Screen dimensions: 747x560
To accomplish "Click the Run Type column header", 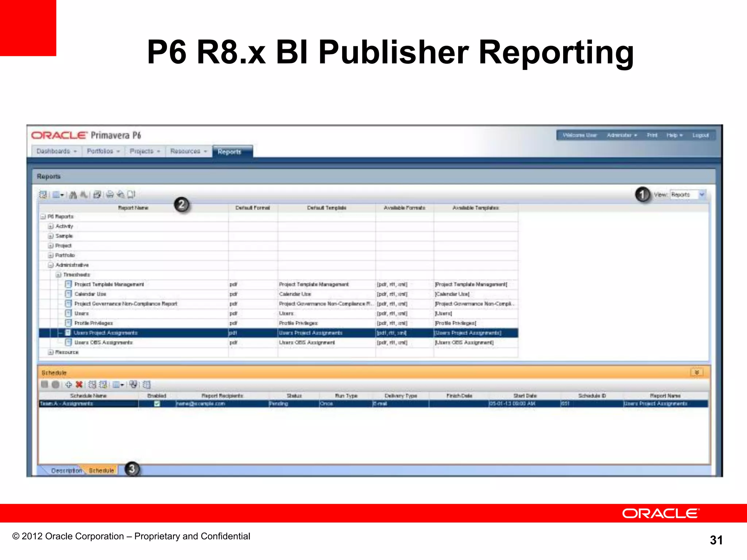I will (346, 396).
